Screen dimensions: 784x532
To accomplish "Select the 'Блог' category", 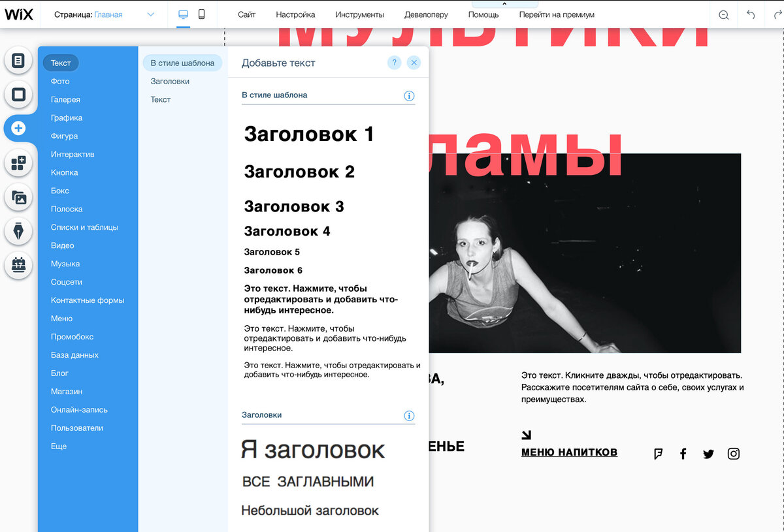I will [x=59, y=373].
